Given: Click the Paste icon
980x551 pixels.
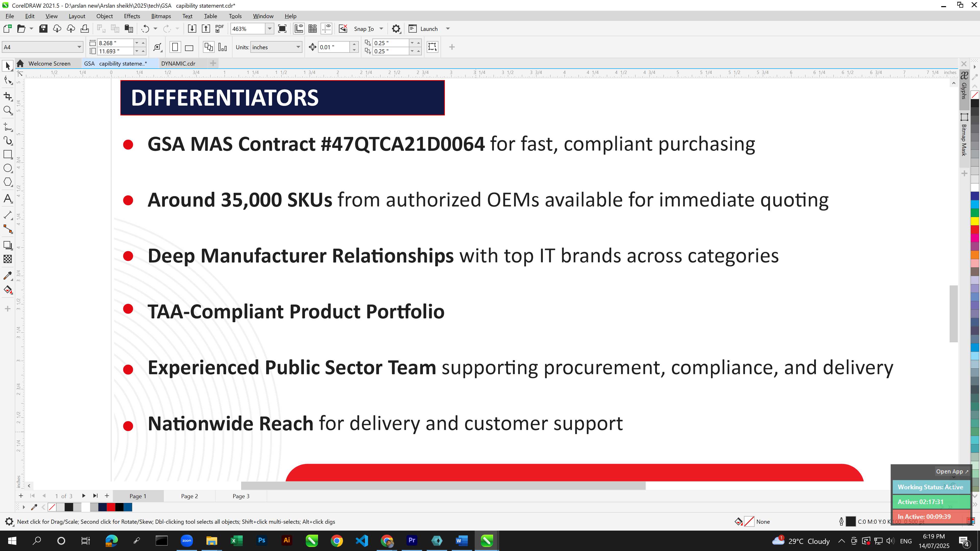Looking at the screenshot, I should [129, 29].
